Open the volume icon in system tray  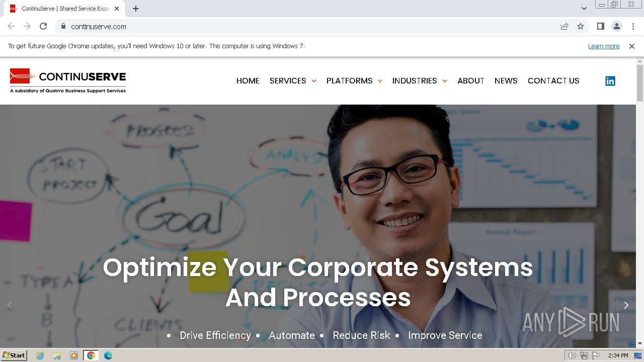pos(572,355)
